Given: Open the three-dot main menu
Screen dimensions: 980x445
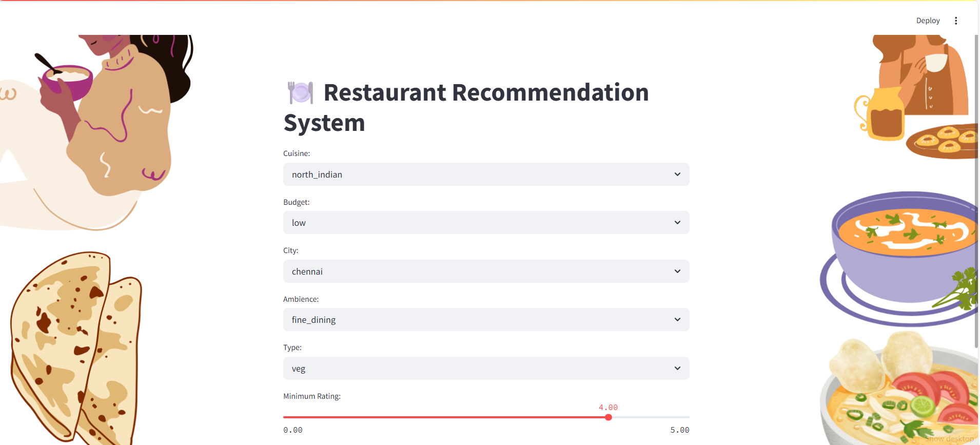Looking at the screenshot, I should tap(956, 21).
